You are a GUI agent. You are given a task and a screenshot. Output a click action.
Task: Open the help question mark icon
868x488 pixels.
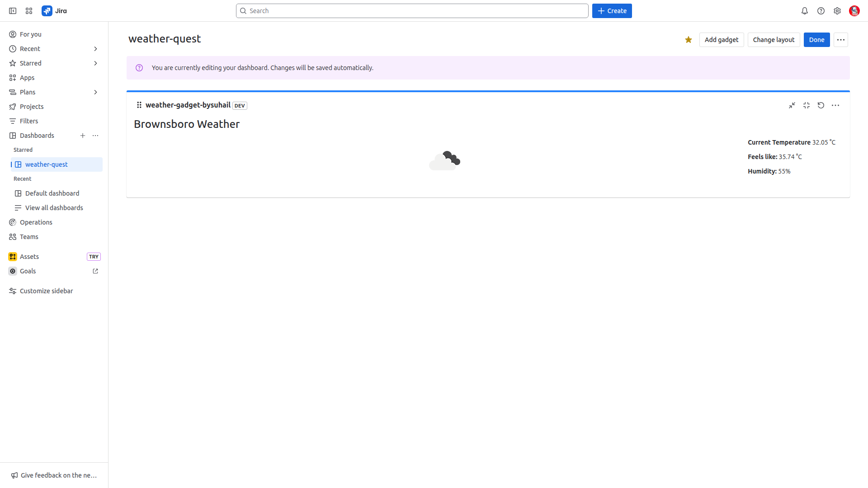821,11
